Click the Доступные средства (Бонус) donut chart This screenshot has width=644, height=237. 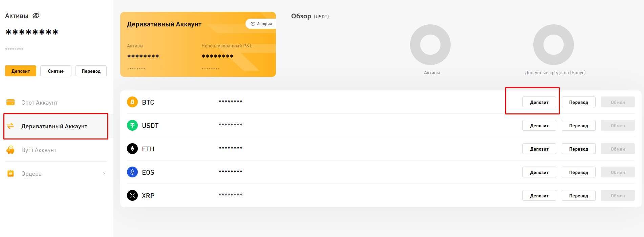pos(554,45)
